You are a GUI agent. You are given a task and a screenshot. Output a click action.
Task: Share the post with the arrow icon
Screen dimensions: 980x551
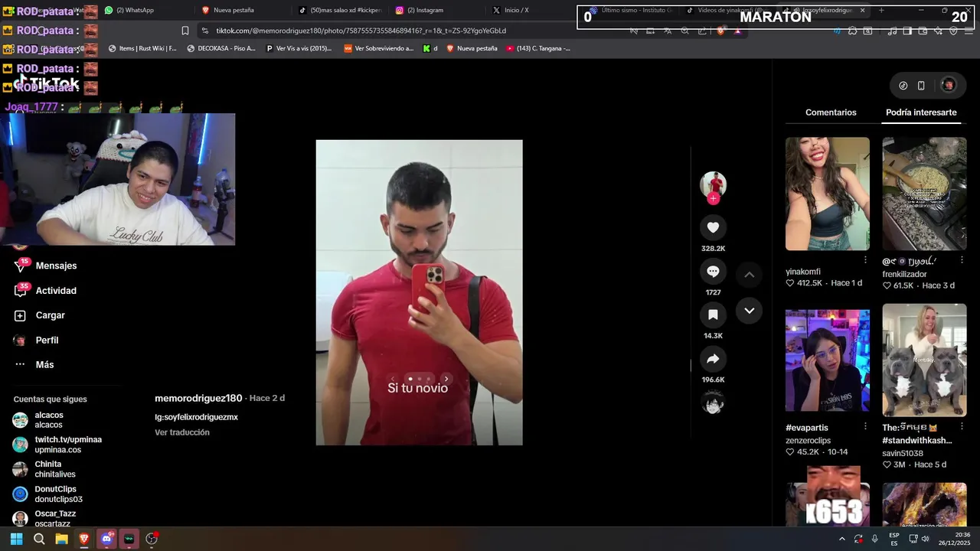pyautogui.click(x=713, y=359)
